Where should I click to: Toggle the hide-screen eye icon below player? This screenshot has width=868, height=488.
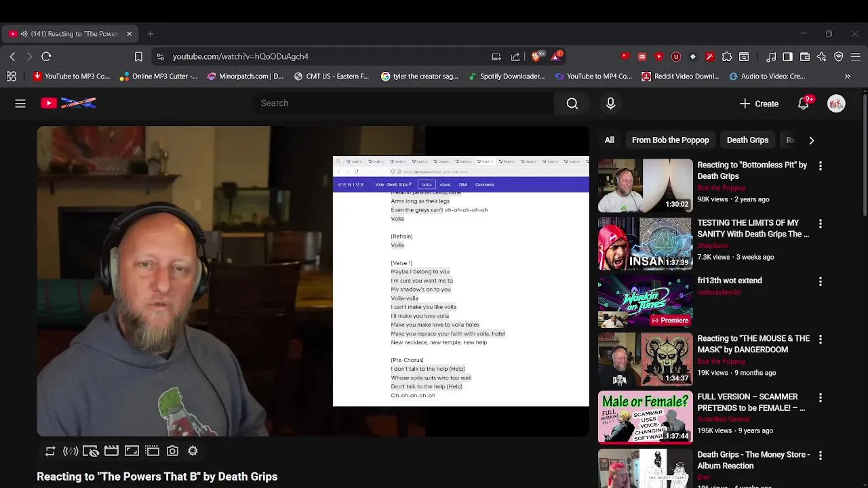point(91,451)
